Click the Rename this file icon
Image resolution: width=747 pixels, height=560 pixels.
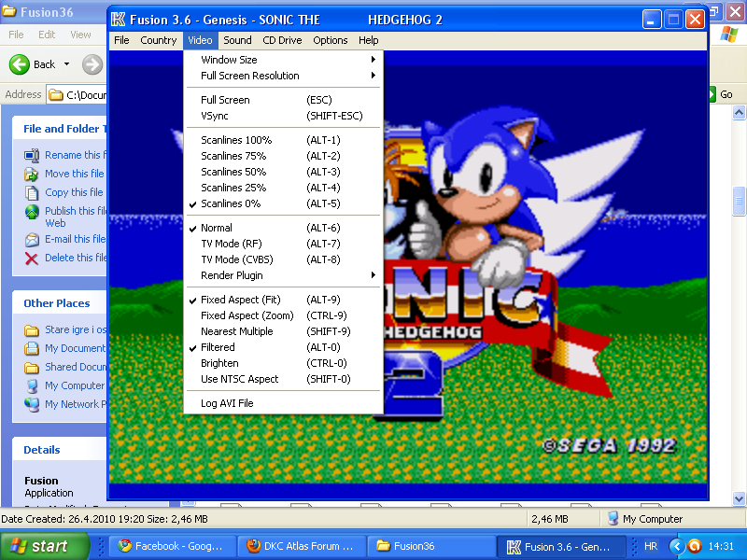click(34, 155)
